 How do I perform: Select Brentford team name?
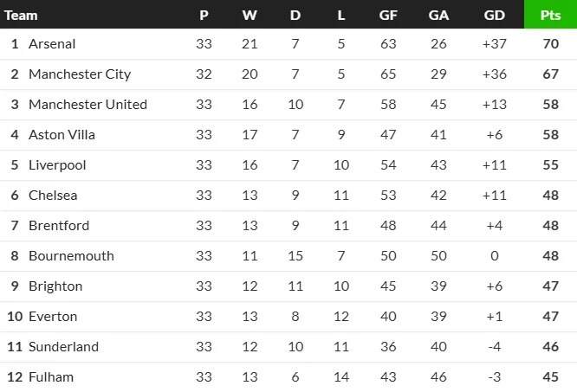[x=59, y=226]
